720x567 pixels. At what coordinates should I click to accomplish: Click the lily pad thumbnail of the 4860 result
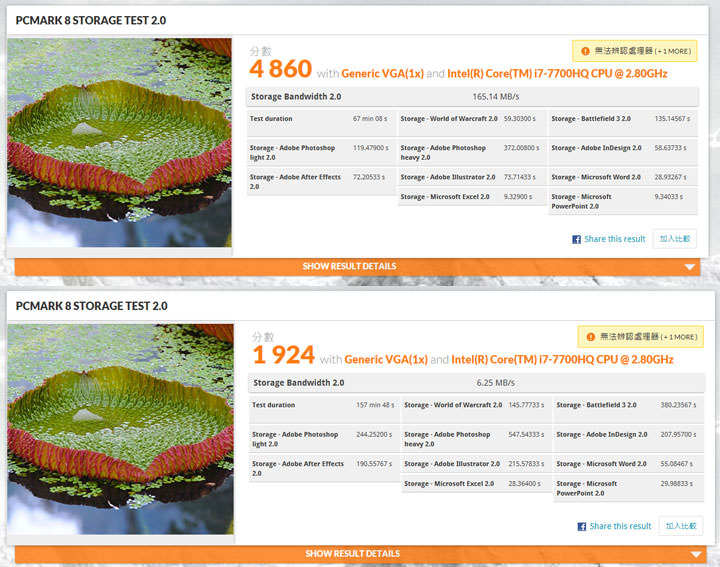pyautogui.click(x=119, y=143)
